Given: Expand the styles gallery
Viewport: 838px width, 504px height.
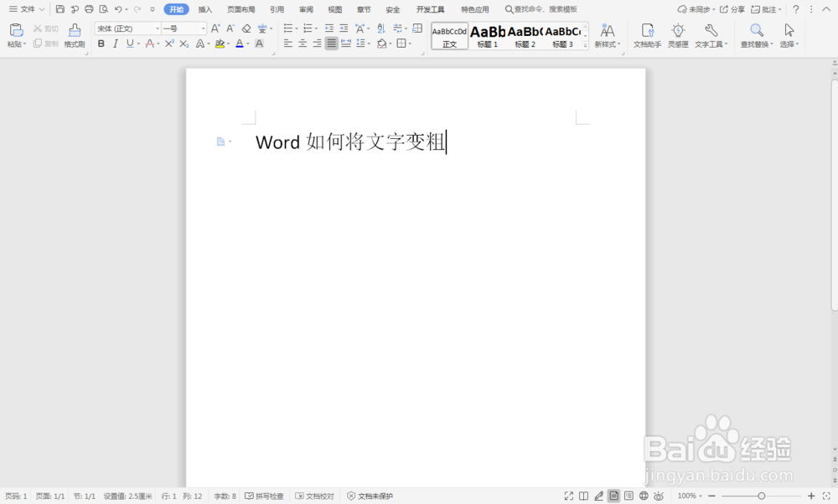Looking at the screenshot, I should [x=584, y=45].
